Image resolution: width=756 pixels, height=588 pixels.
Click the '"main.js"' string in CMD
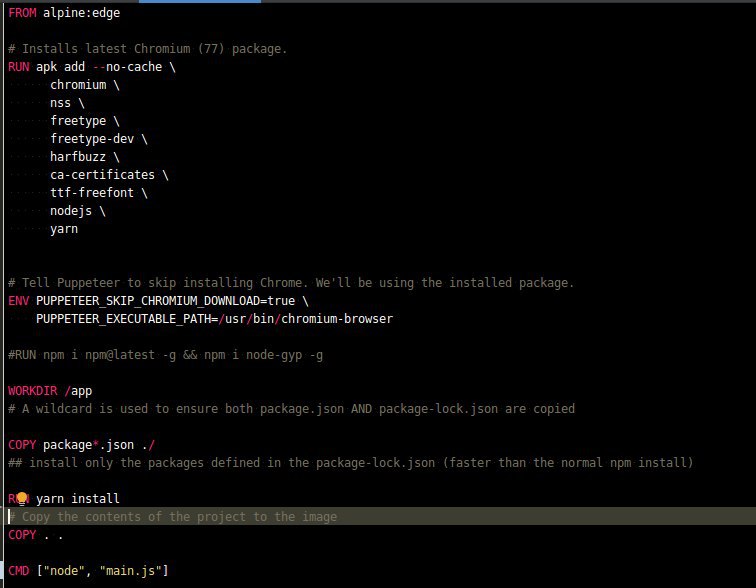[x=130, y=571]
